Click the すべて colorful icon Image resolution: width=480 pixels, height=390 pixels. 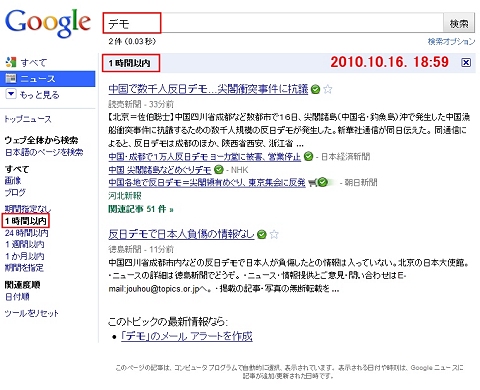tap(11, 62)
